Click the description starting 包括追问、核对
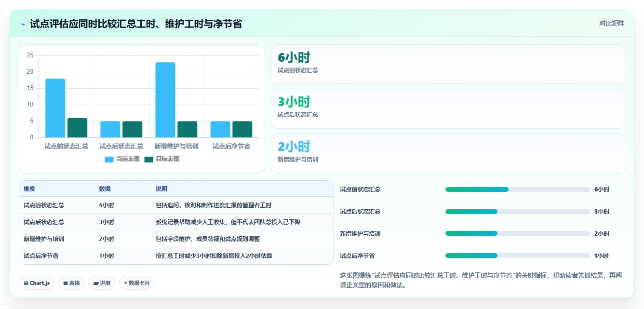644x309 pixels. [214, 205]
